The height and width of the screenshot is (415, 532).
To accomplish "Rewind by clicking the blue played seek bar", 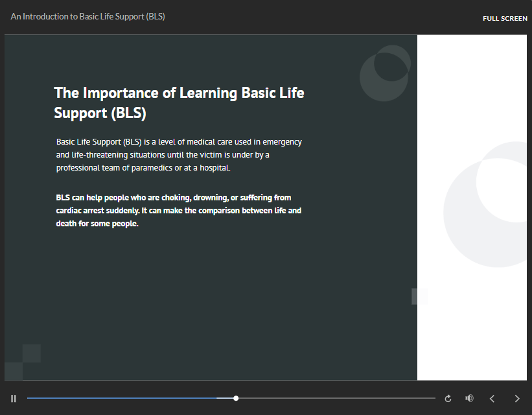I will coord(122,398).
